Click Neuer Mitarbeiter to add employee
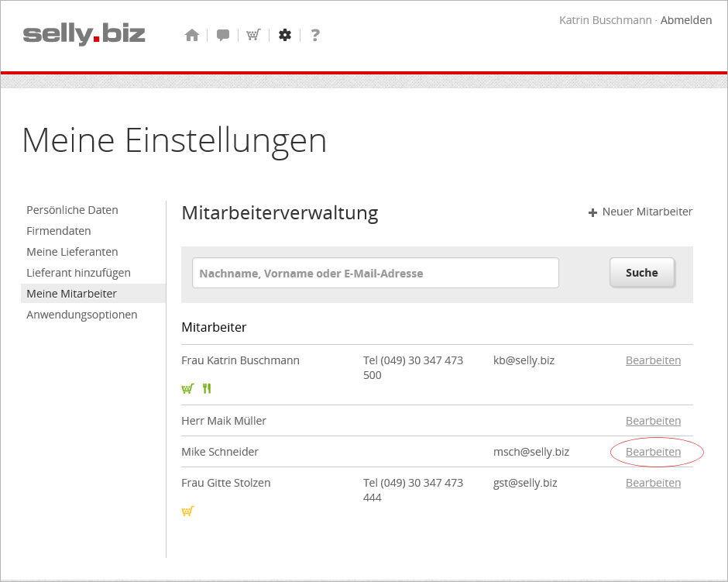 point(640,212)
